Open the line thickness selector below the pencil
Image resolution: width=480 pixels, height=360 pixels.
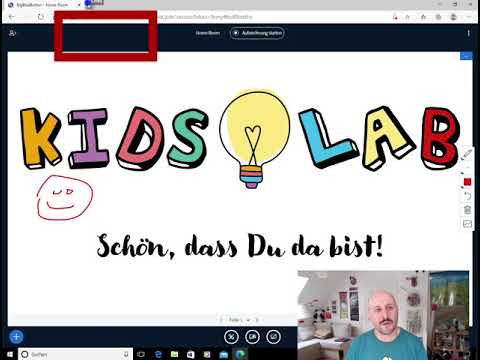(x=467, y=169)
